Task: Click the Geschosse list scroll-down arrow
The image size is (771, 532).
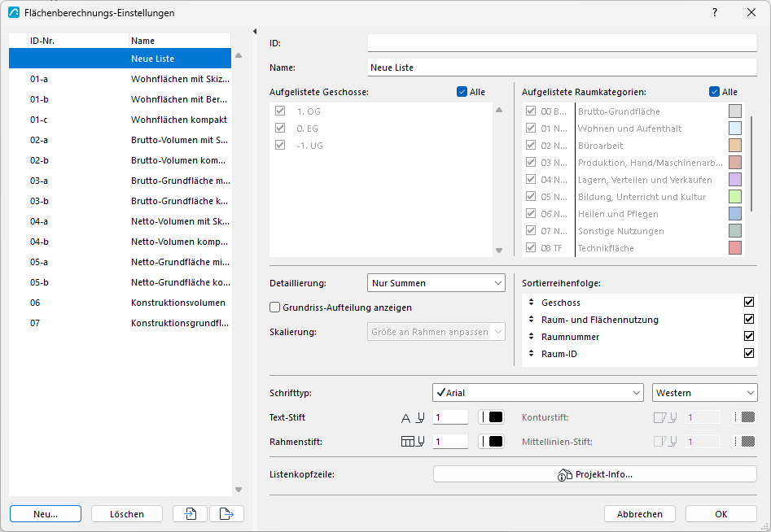Action: 499,251
